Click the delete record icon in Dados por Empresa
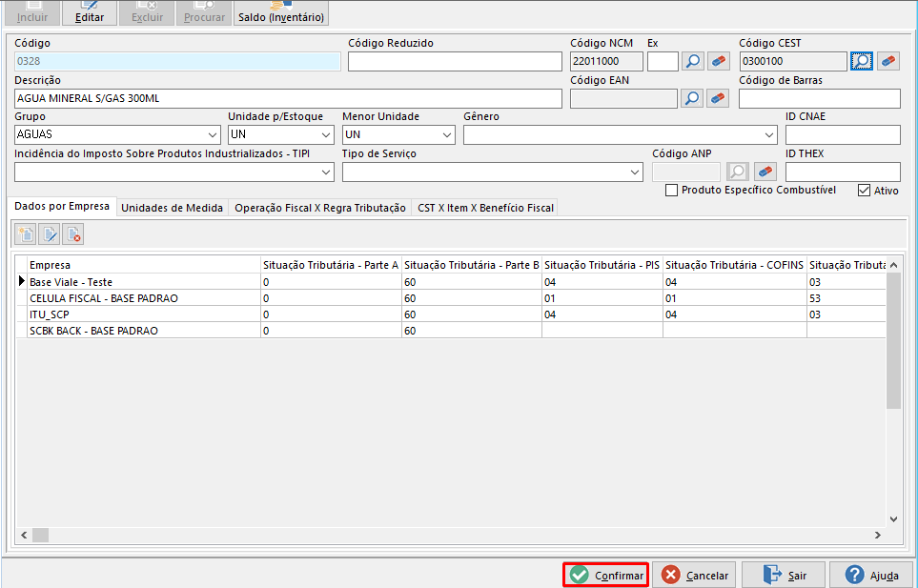918x588 pixels. click(73, 234)
